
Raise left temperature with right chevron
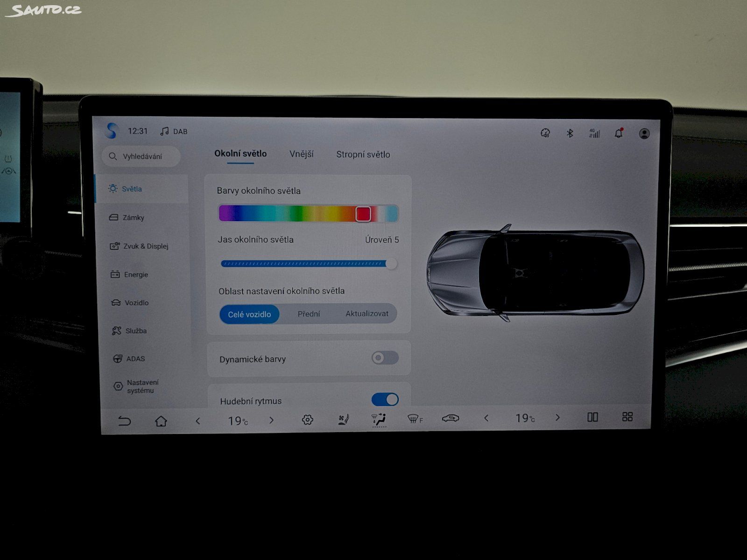point(271,420)
